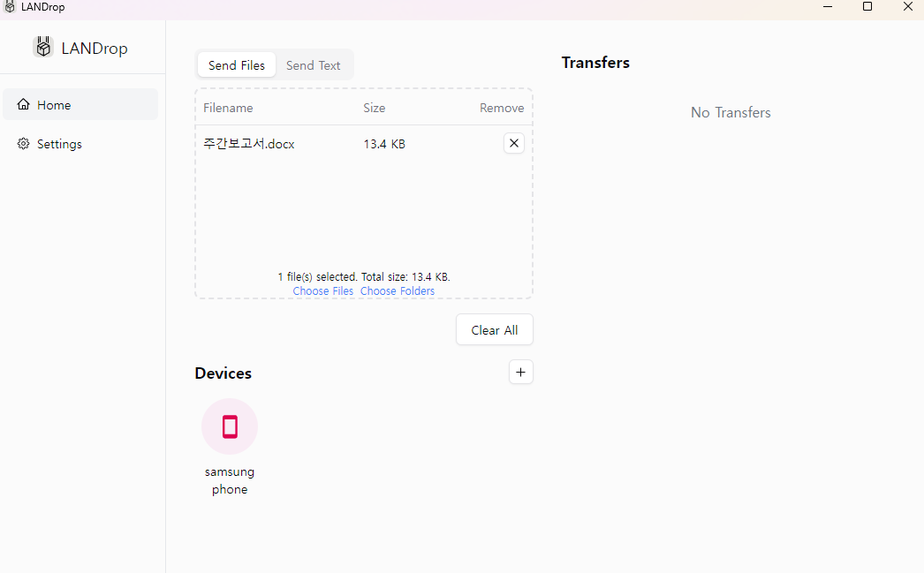Click the LANDrop sidebar title text

(x=95, y=49)
